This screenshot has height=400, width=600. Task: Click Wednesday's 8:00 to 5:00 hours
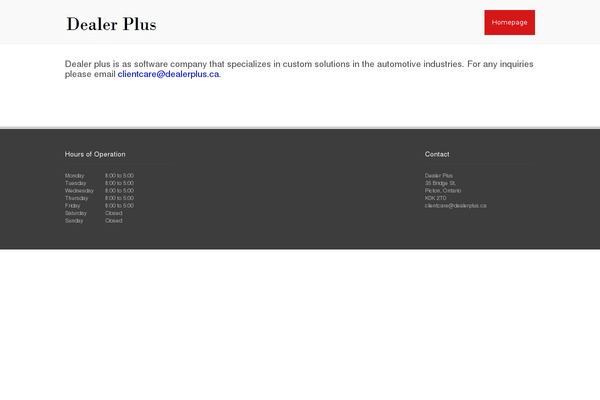(x=119, y=191)
